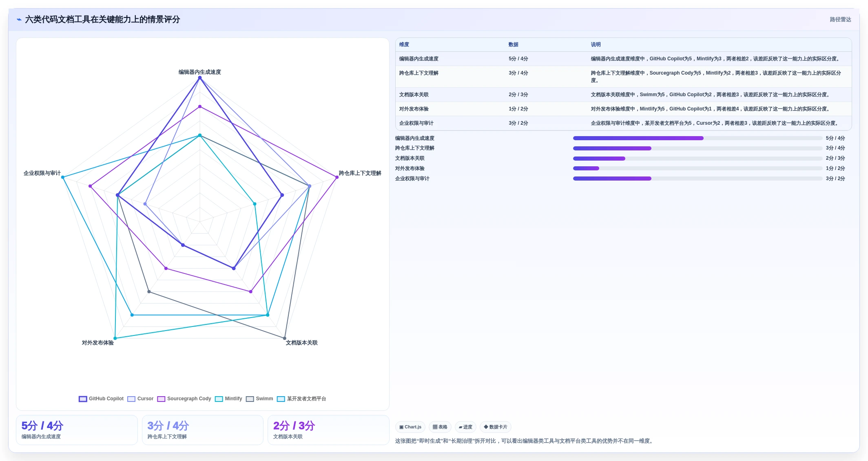Click radar axis label 企业权限与审计
This screenshot has width=868, height=461.
pyautogui.click(x=42, y=173)
